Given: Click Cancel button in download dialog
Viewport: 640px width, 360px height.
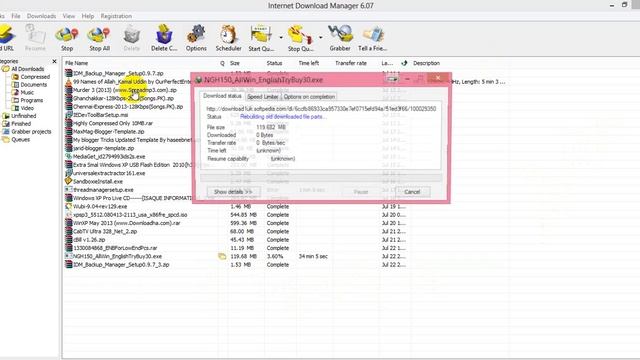Looking at the screenshot, I should pos(412,192).
